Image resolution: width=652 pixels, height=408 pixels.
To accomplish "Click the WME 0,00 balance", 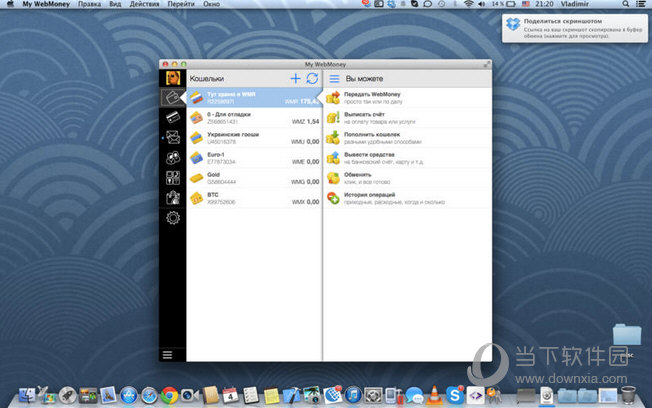I will coord(305,161).
